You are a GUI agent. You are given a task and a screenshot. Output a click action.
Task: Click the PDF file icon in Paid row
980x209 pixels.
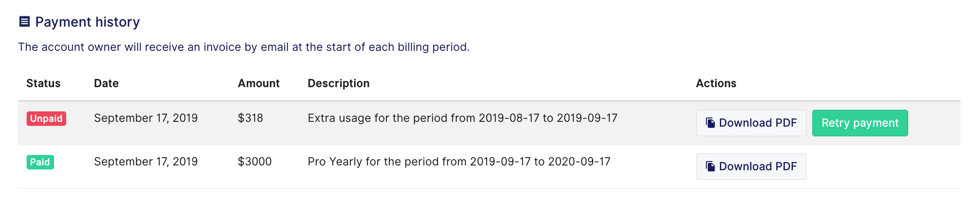710,166
